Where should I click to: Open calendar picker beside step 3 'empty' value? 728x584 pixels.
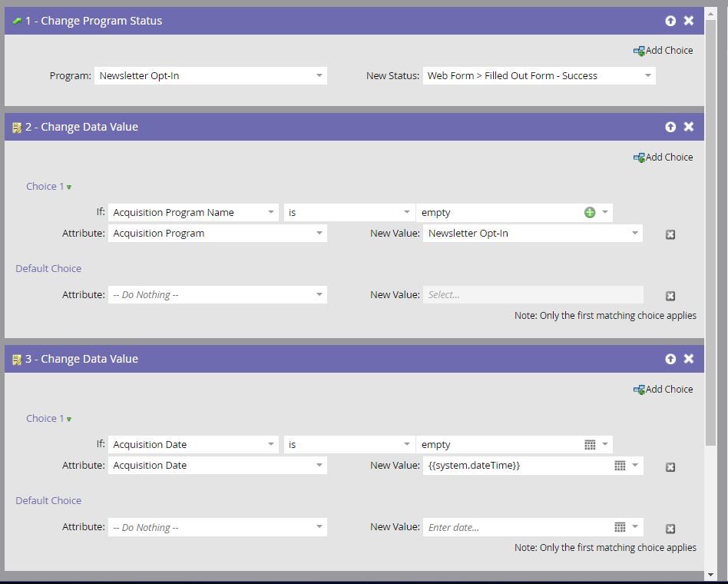590,445
